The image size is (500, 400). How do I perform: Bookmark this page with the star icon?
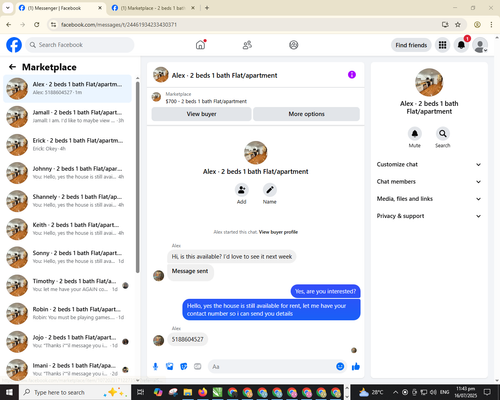click(x=458, y=24)
